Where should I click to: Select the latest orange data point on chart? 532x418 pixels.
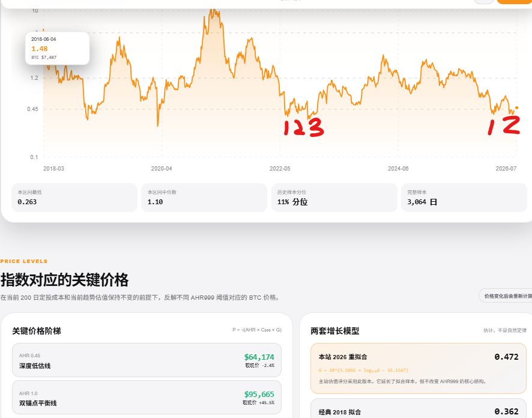[x=517, y=108]
